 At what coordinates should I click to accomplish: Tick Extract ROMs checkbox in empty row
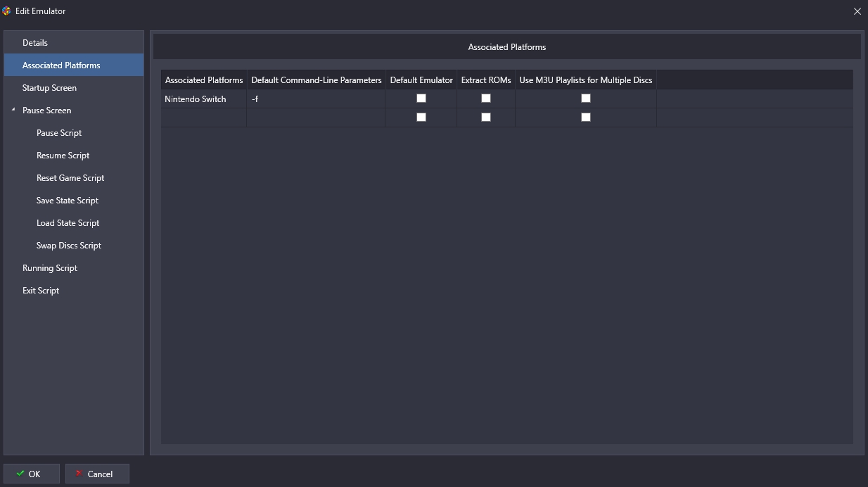pos(486,118)
